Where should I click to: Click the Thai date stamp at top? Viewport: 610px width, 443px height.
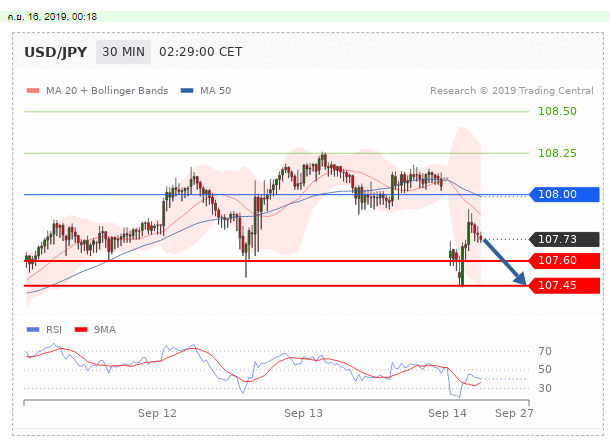(52, 17)
